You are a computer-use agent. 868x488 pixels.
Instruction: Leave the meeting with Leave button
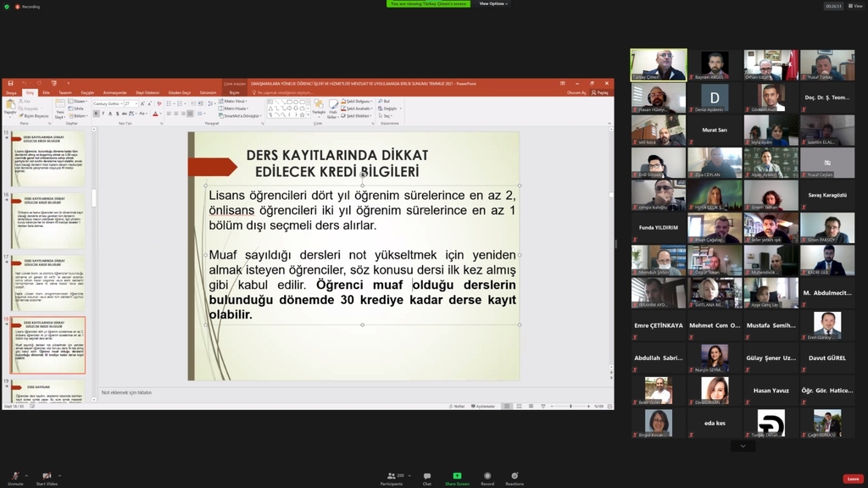pyautogui.click(x=853, y=479)
